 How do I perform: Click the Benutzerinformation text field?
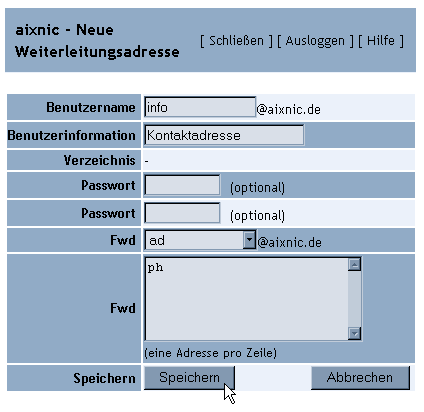(x=224, y=135)
